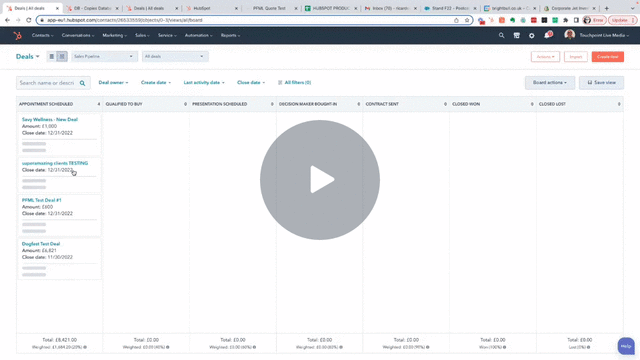Switch to list view icon

pos(51,56)
